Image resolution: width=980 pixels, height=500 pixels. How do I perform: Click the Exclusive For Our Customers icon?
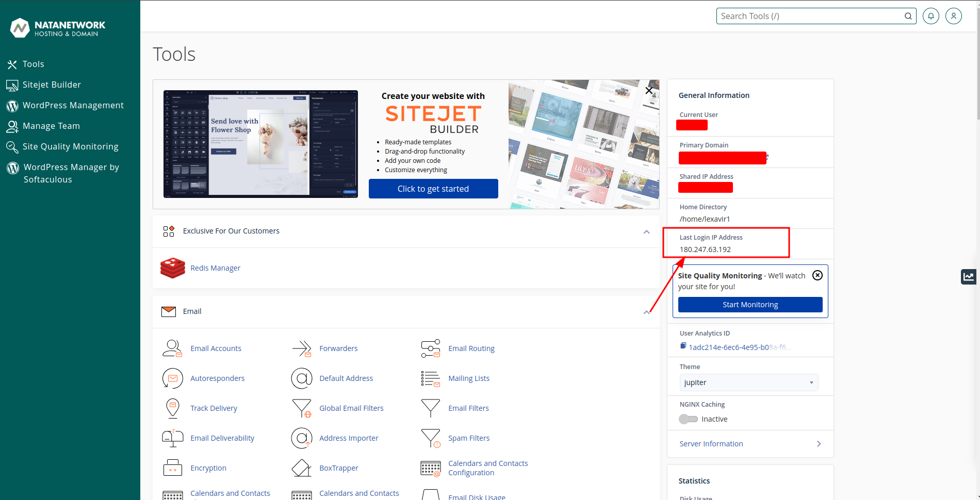pyautogui.click(x=169, y=231)
